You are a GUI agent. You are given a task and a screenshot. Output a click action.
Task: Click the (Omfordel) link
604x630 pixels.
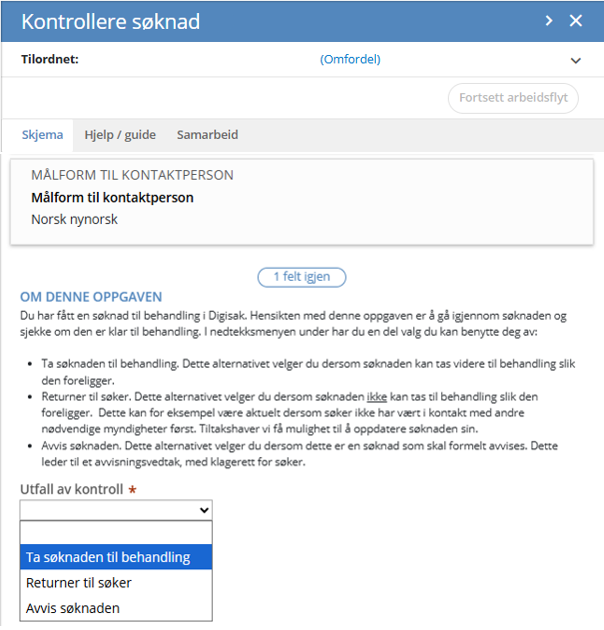coord(350,60)
